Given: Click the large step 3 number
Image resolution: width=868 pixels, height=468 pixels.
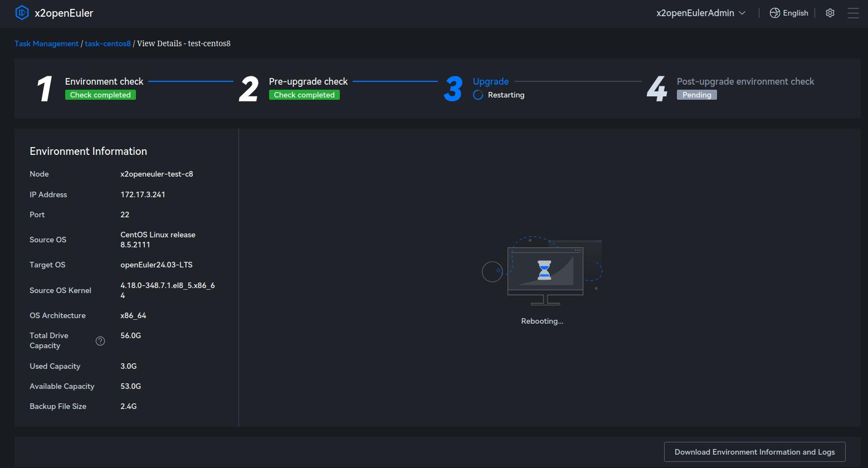Looking at the screenshot, I should point(453,89).
